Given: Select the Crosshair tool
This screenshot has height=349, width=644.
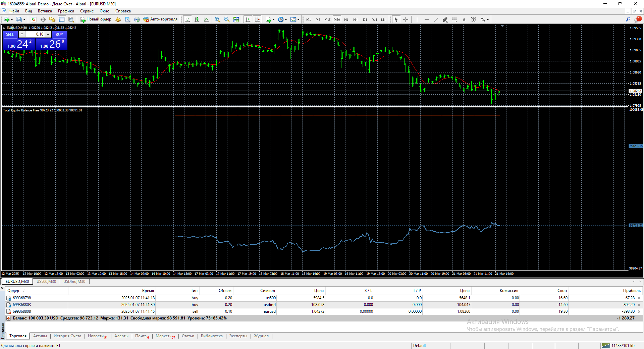Looking at the screenshot, I should (x=406, y=19).
